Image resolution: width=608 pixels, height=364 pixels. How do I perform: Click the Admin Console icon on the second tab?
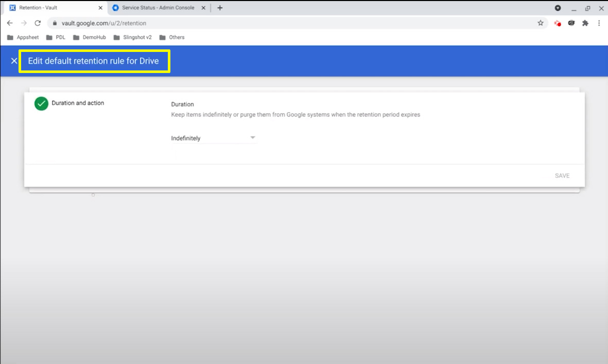(116, 8)
